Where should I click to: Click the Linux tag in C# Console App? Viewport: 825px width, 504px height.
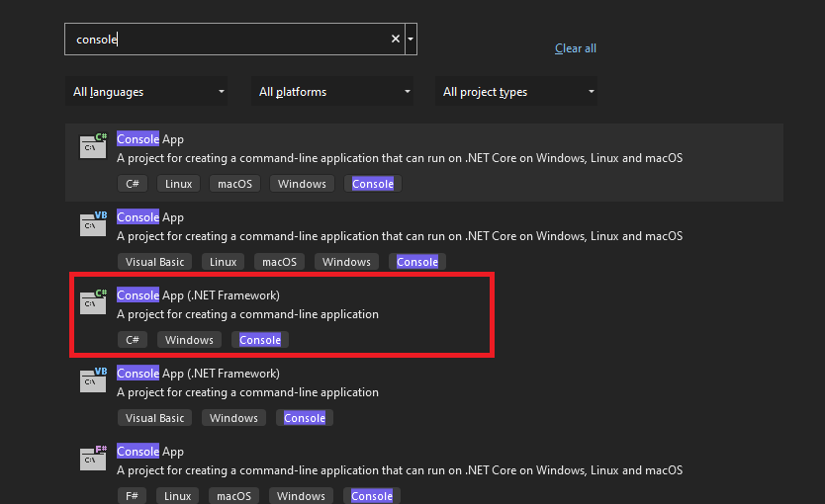tap(178, 184)
